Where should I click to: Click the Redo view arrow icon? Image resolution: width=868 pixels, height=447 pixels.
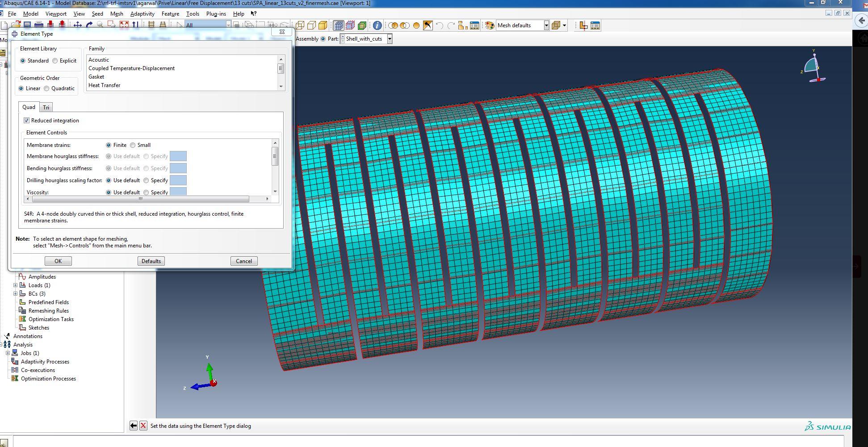coord(451,25)
